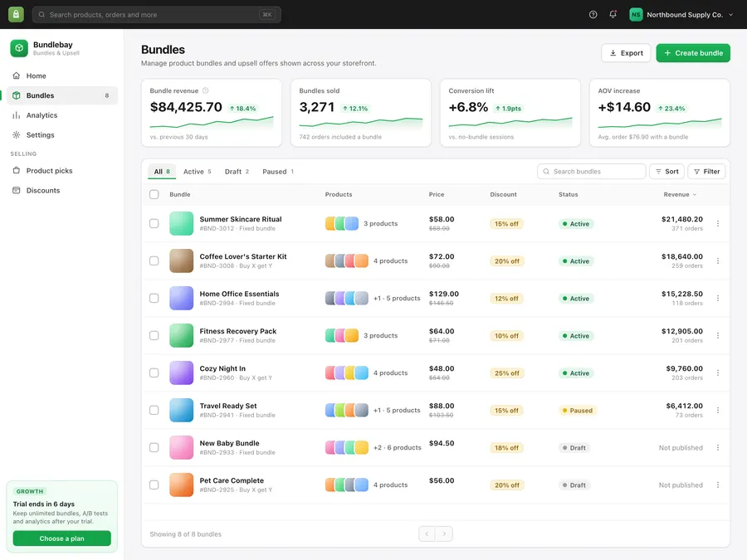Go to next page of bundles
The image size is (747, 560).
[444, 533]
